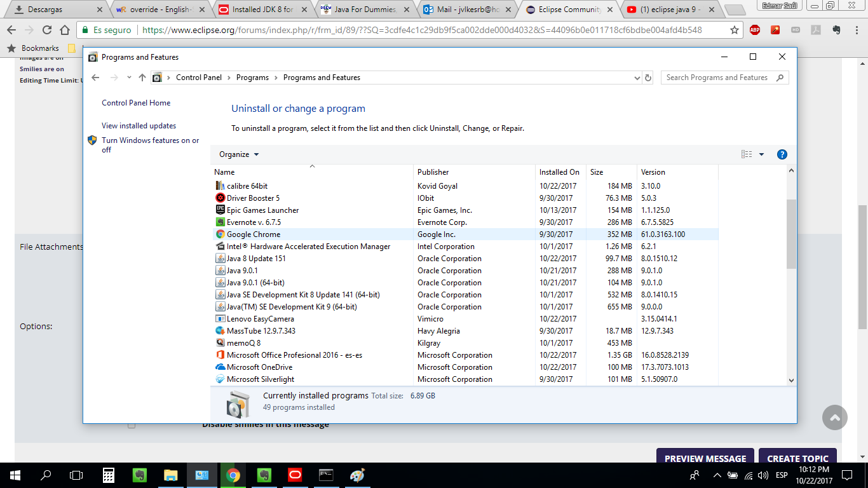The image size is (868, 488).
Task: Open the Control Panel Home link
Action: [136, 103]
